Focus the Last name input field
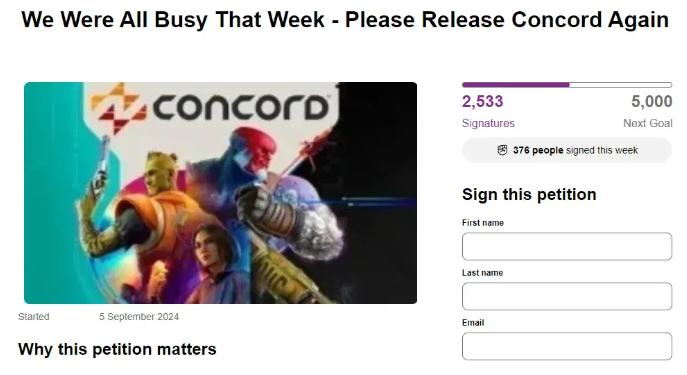The image size is (687, 375). [567, 296]
